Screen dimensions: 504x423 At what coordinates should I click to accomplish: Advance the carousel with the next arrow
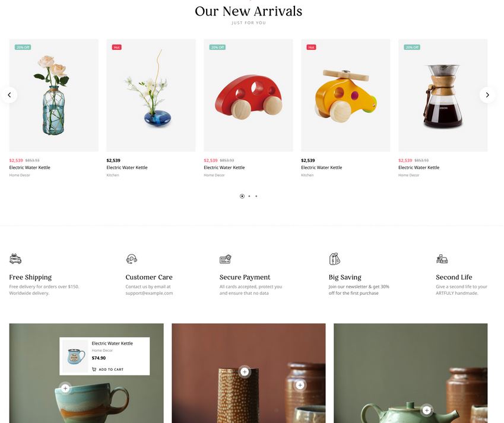tap(487, 95)
